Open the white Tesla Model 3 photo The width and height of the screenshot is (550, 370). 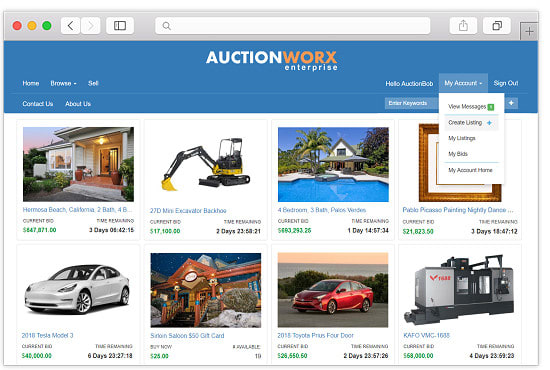78,290
